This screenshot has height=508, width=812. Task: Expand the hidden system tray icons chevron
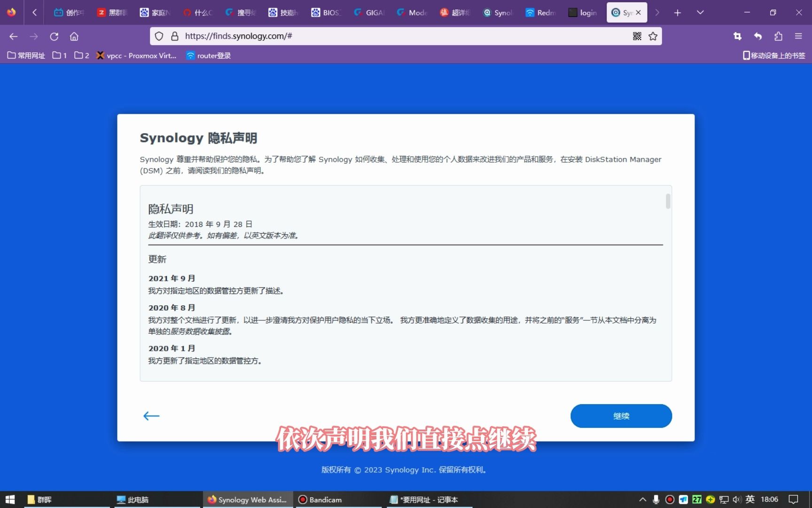click(x=642, y=500)
